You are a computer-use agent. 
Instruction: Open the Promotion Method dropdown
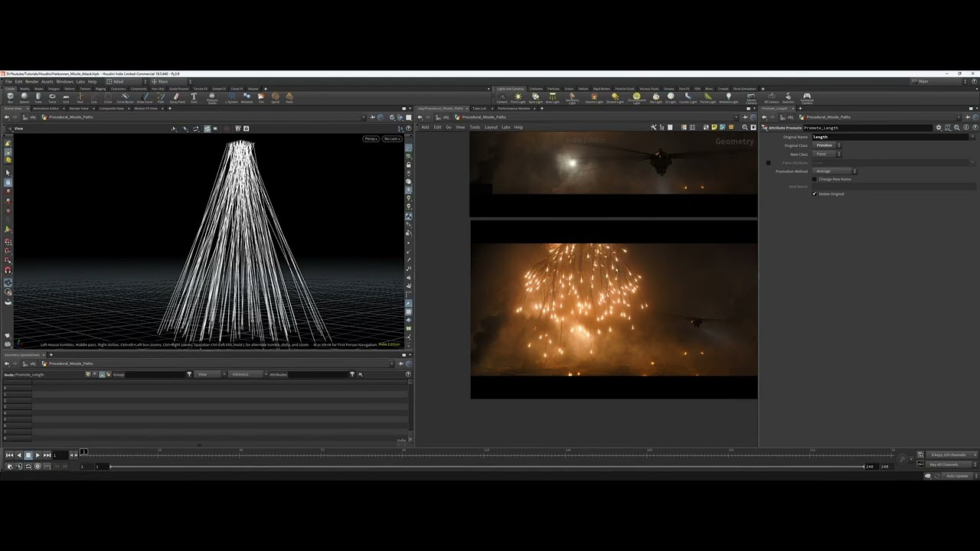tap(835, 171)
